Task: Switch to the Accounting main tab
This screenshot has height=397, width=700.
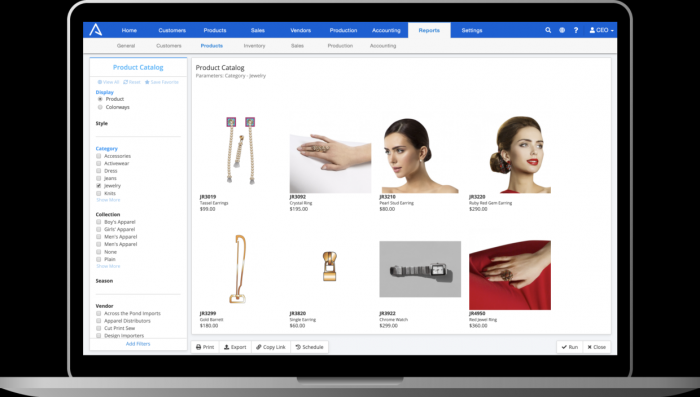Action: point(386,30)
